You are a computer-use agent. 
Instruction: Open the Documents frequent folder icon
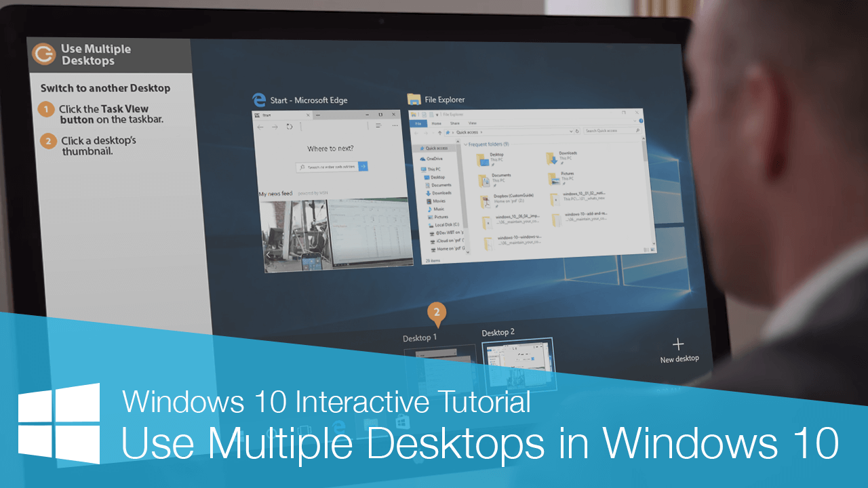click(484, 181)
